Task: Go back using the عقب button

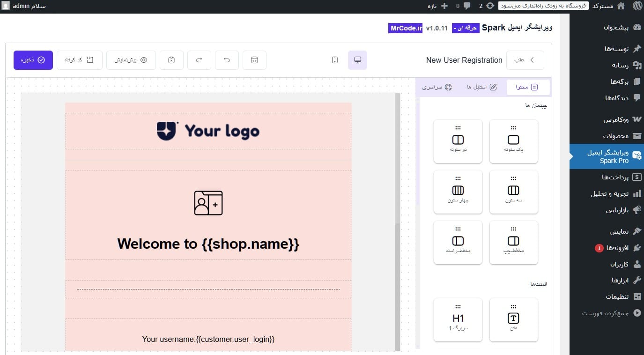Action: (x=525, y=60)
